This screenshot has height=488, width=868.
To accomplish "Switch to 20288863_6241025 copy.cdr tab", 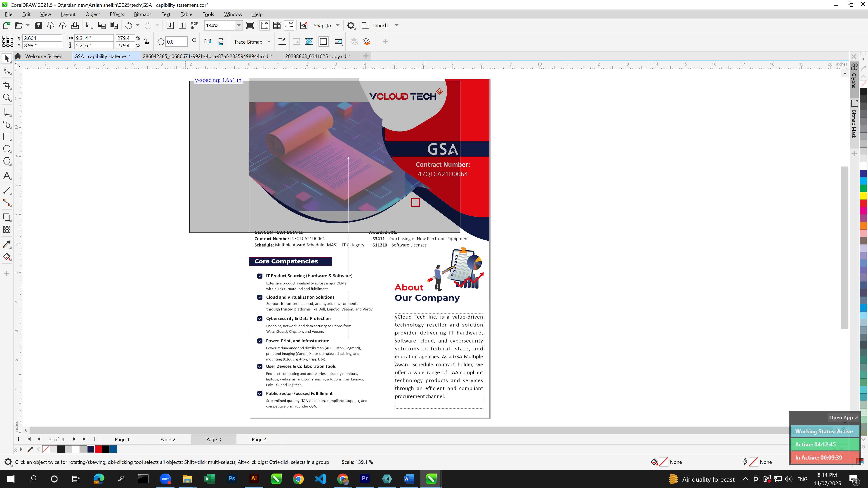I will 317,56.
